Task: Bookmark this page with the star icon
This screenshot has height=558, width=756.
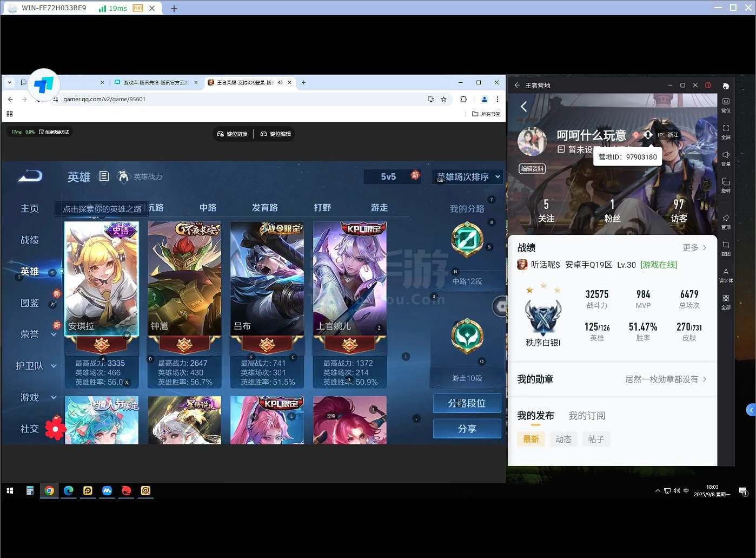Action: (x=444, y=99)
